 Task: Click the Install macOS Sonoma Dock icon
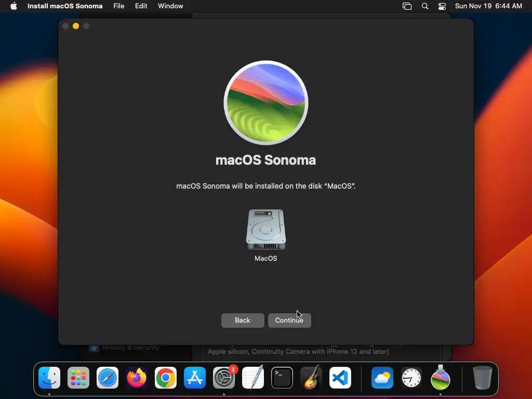tap(441, 377)
